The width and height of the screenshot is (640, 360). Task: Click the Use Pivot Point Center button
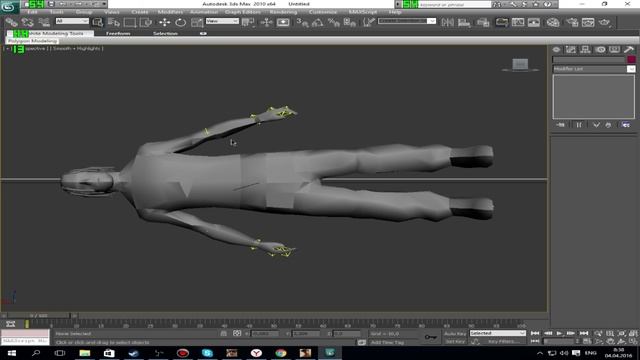pyautogui.click(x=248, y=22)
